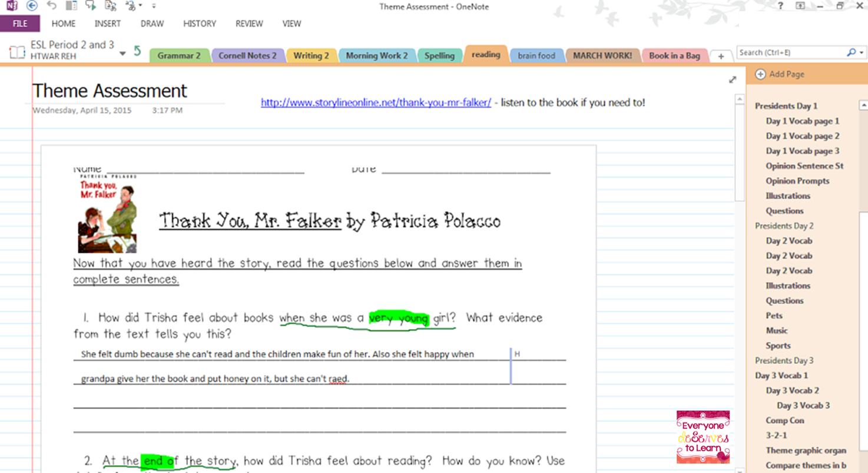
Task: Go to the Day 3 Vocab 3 subpage
Action: [x=803, y=405]
